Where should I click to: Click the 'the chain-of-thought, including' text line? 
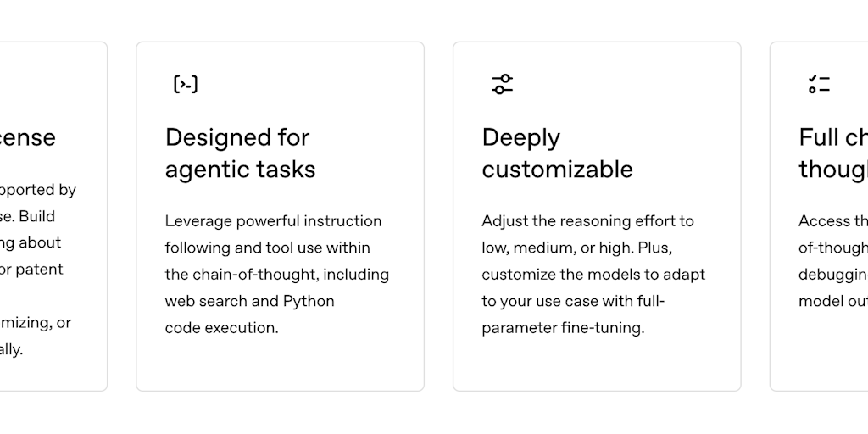276,275
